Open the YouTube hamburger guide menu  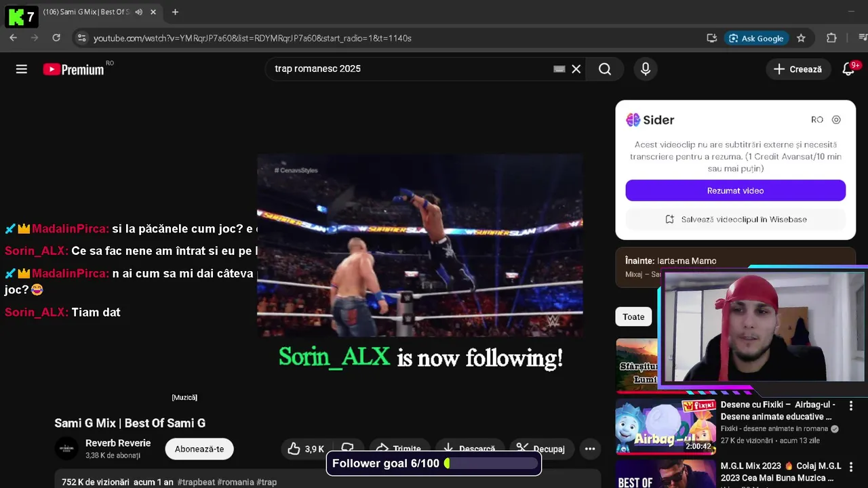pyautogui.click(x=22, y=69)
